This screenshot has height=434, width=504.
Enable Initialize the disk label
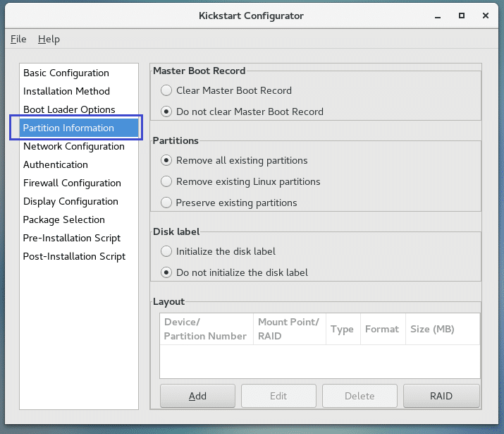[x=166, y=251]
